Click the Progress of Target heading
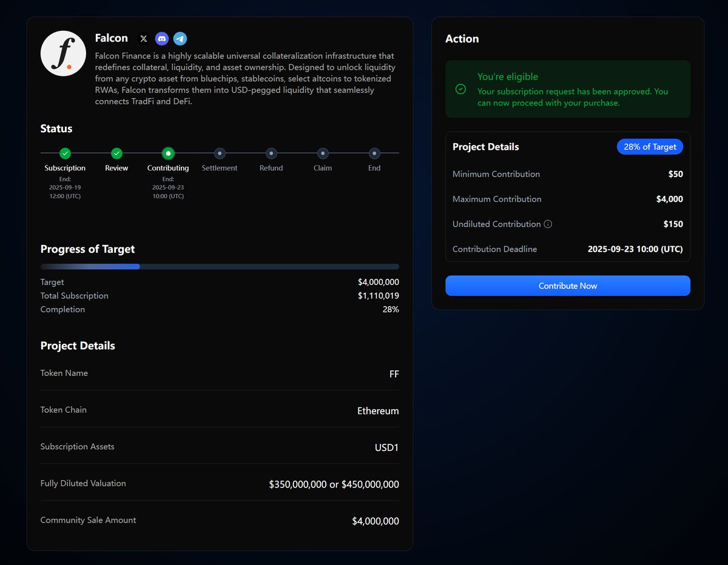This screenshot has width=728, height=565. pyautogui.click(x=88, y=249)
